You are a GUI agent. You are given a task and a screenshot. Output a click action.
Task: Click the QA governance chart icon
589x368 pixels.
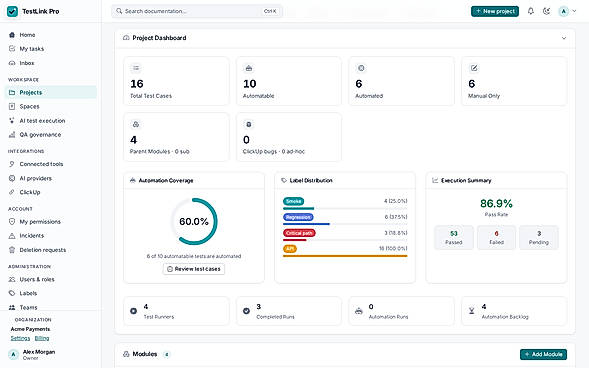[x=12, y=135]
